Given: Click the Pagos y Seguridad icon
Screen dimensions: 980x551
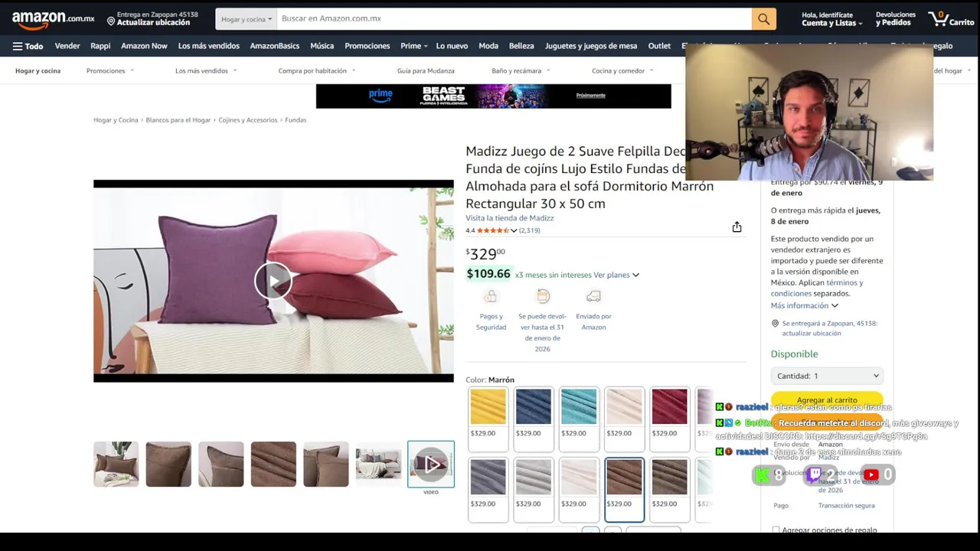Looking at the screenshot, I should pos(491,296).
